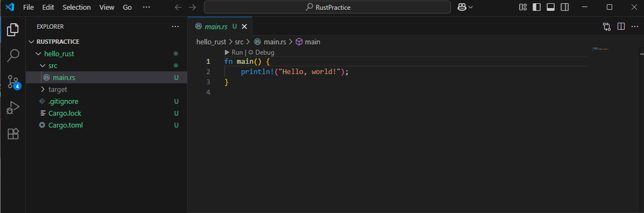The image size is (644, 213).
Task: Open the Edit menu
Action: click(48, 7)
